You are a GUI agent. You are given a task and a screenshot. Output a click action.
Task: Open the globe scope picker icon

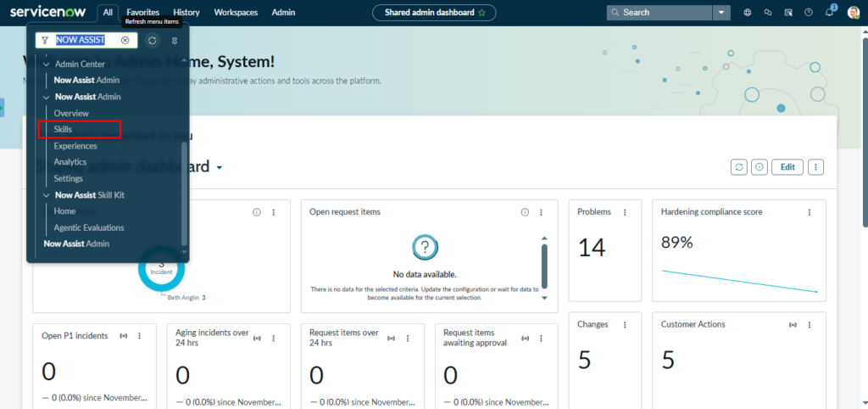pyautogui.click(x=747, y=13)
